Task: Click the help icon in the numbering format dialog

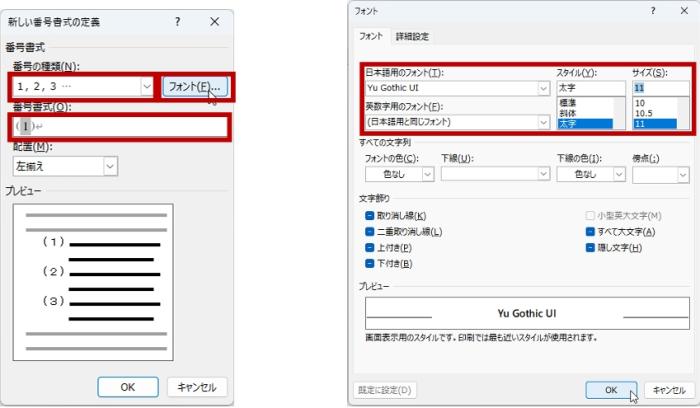Action: click(x=177, y=21)
